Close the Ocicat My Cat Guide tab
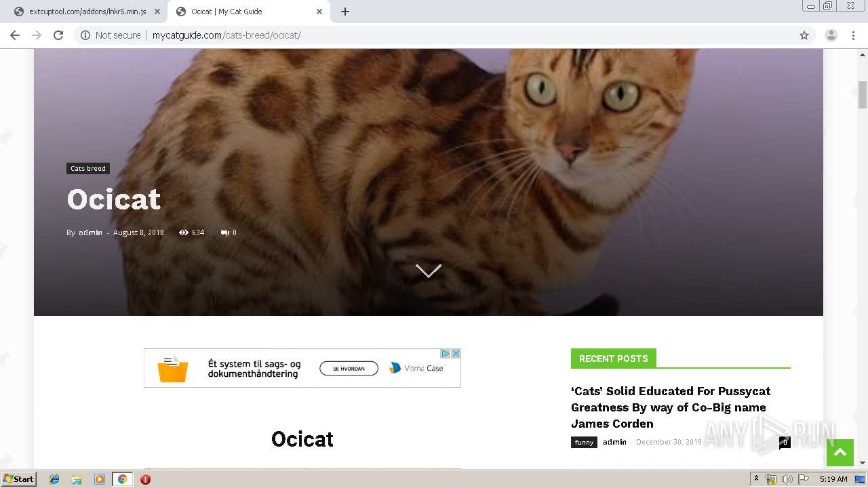The width and height of the screenshot is (868, 488). [319, 12]
